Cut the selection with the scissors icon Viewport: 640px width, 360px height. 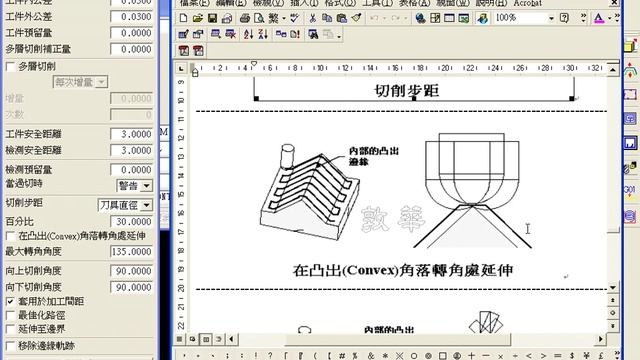(x=313, y=18)
